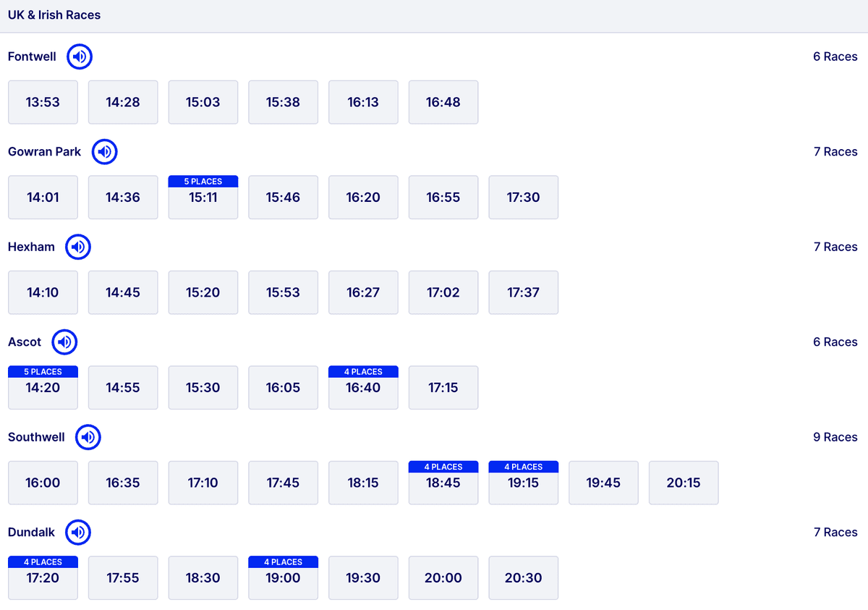Select the Dundalk 17:55 race
This screenshot has width=868, height=610.
point(123,578)
